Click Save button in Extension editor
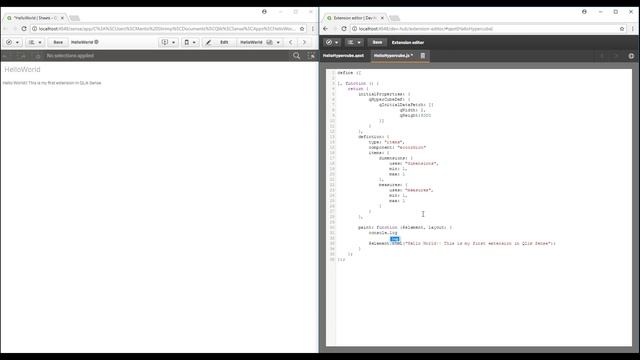This screenshot has width=640, height=360. [377, 42]
